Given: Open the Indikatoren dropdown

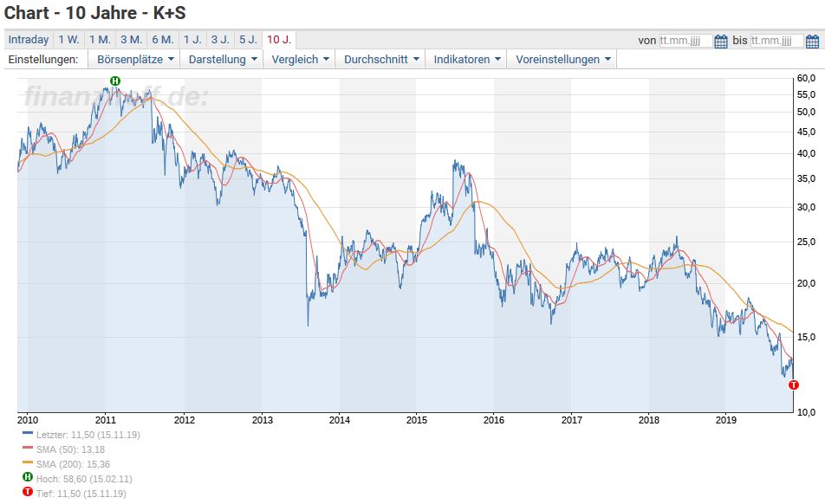Looking at the screenshot, I should (x=467, y=60).
